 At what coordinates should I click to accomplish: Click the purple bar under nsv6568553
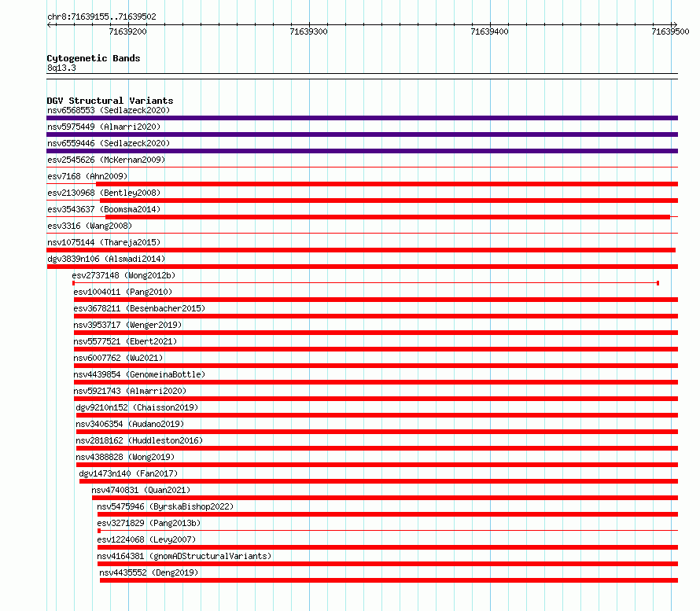[x=362, y=118]
